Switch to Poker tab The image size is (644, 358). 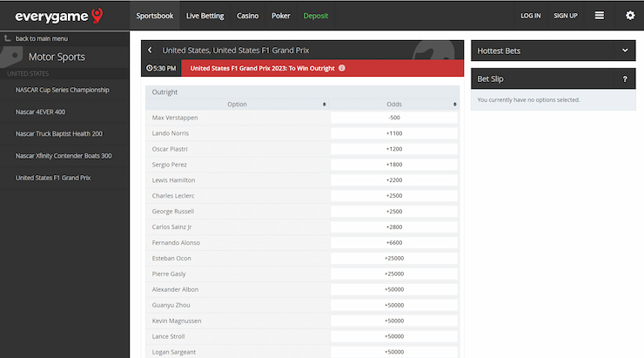tap(281, 16)
